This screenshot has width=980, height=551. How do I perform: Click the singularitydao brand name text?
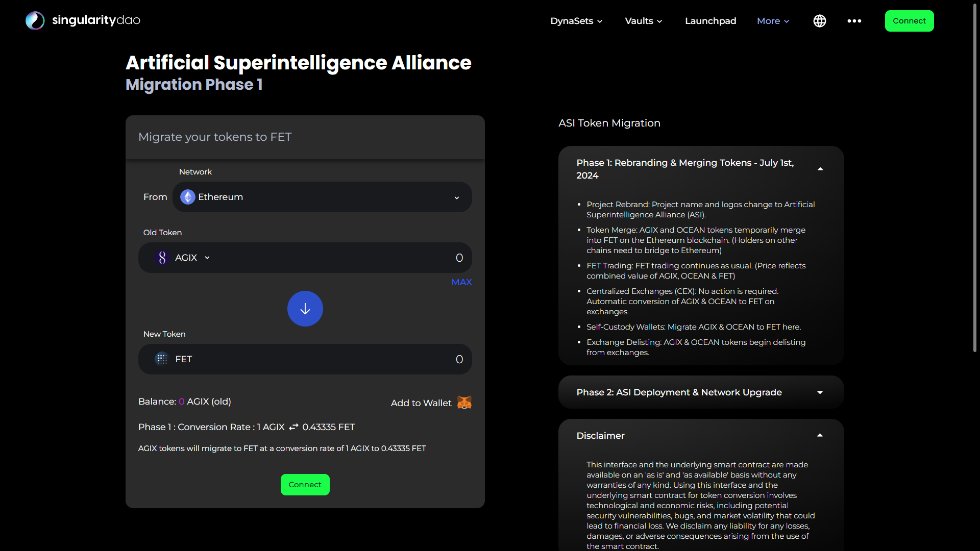[96, 20]
